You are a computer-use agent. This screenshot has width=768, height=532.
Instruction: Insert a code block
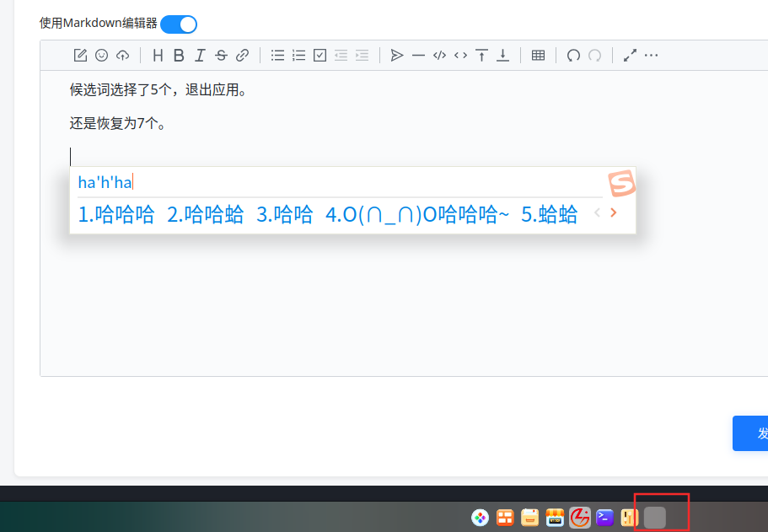[439, 56]
